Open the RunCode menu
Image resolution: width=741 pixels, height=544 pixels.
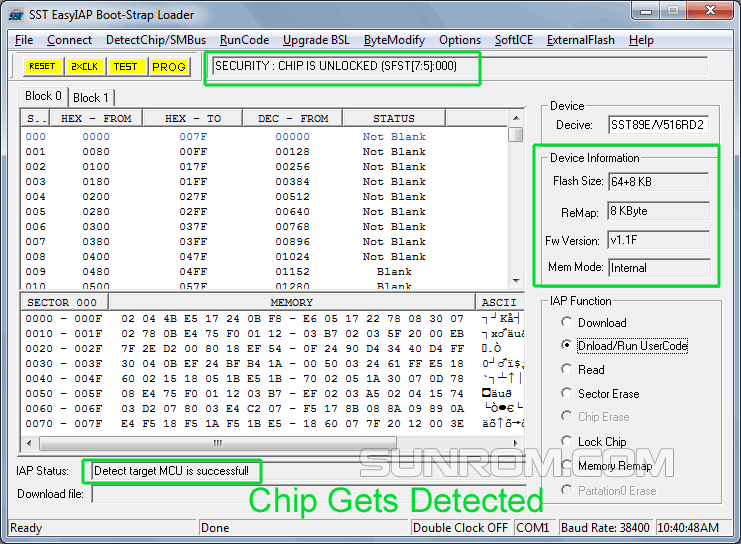click(244, 40)
